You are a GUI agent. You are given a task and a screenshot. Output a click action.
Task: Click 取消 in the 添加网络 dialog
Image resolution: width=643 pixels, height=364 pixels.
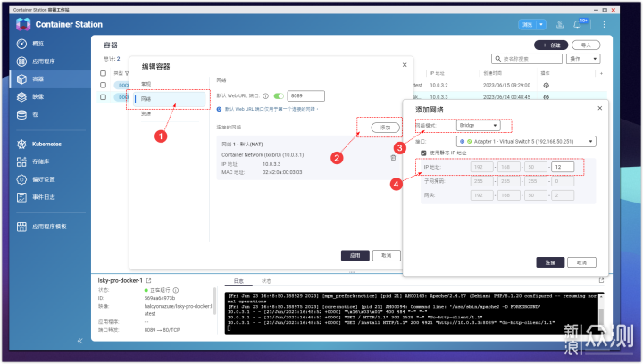581,262
